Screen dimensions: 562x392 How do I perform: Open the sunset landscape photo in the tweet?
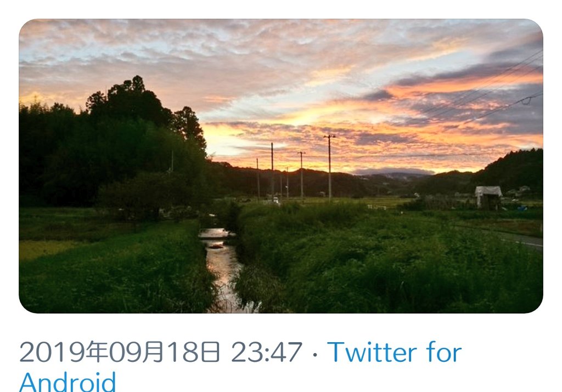pos(281,166)
